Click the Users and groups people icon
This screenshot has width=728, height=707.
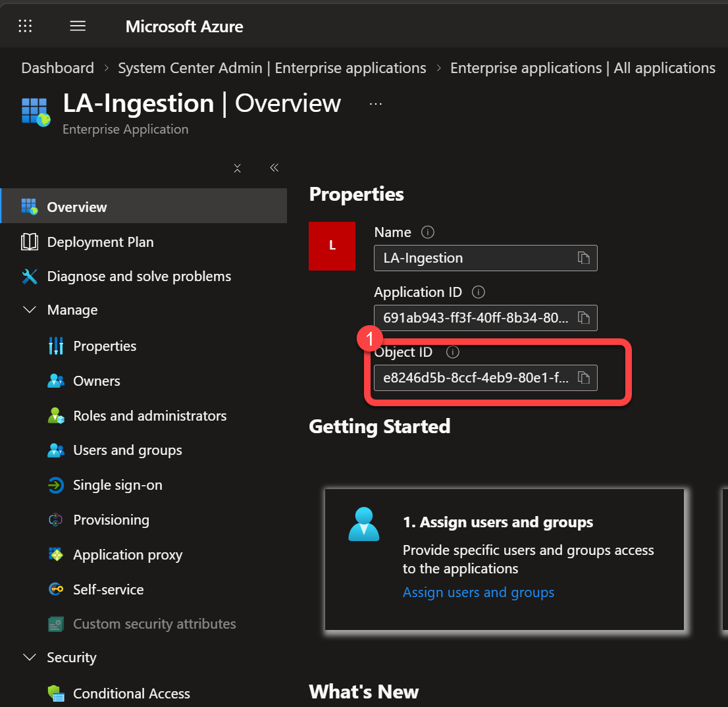tap(56, 450)
